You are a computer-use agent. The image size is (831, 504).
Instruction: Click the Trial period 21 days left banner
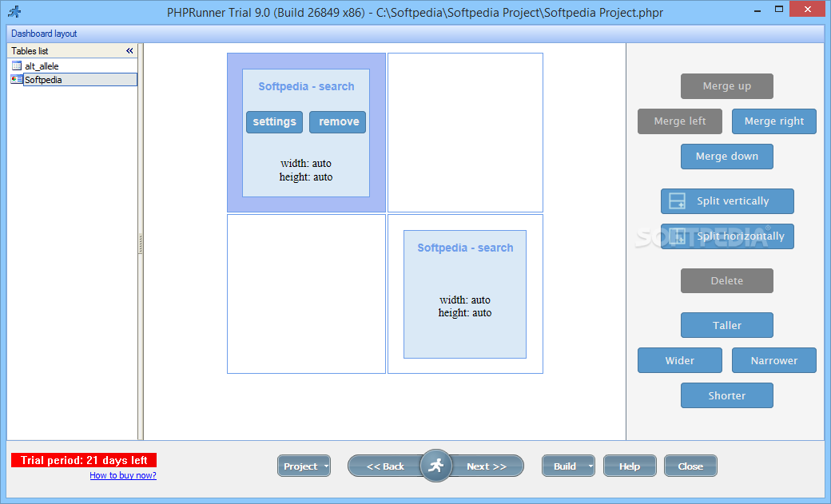point(84,460)
